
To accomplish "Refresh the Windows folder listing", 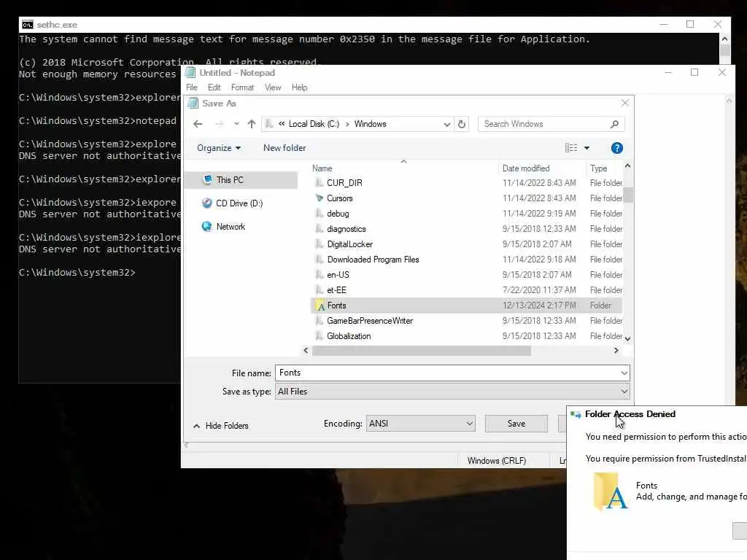I will pos(462,124).
